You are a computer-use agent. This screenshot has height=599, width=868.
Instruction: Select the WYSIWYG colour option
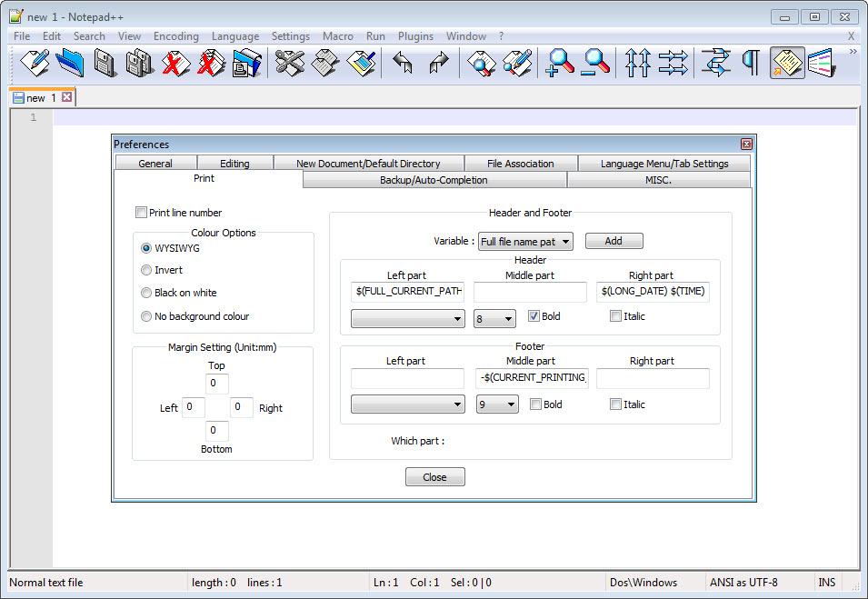coord(146,248)
